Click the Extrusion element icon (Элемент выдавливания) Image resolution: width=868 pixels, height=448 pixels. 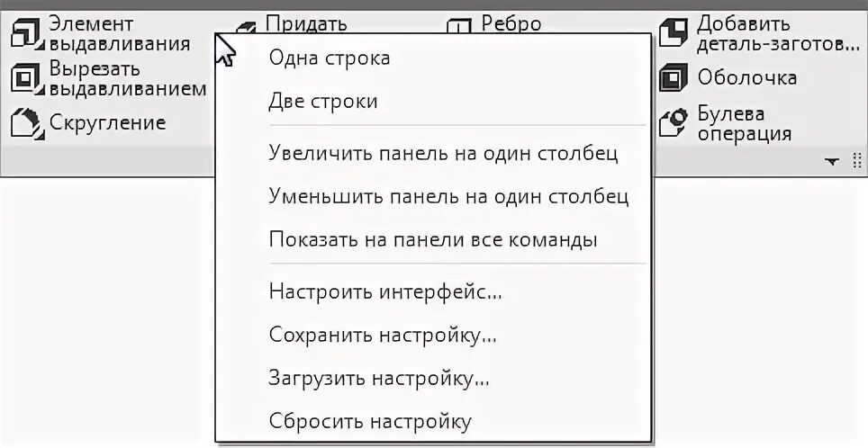pos(27,32)
